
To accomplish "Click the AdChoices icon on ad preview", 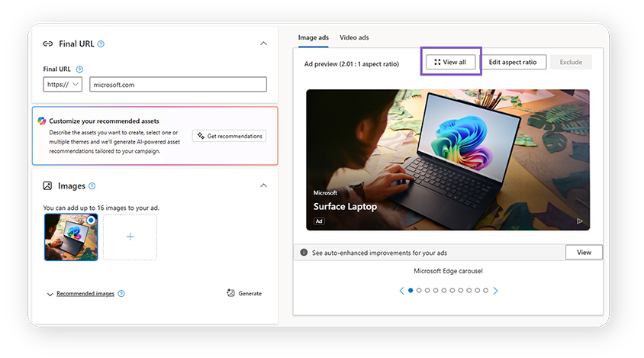I will click(579, 221).
